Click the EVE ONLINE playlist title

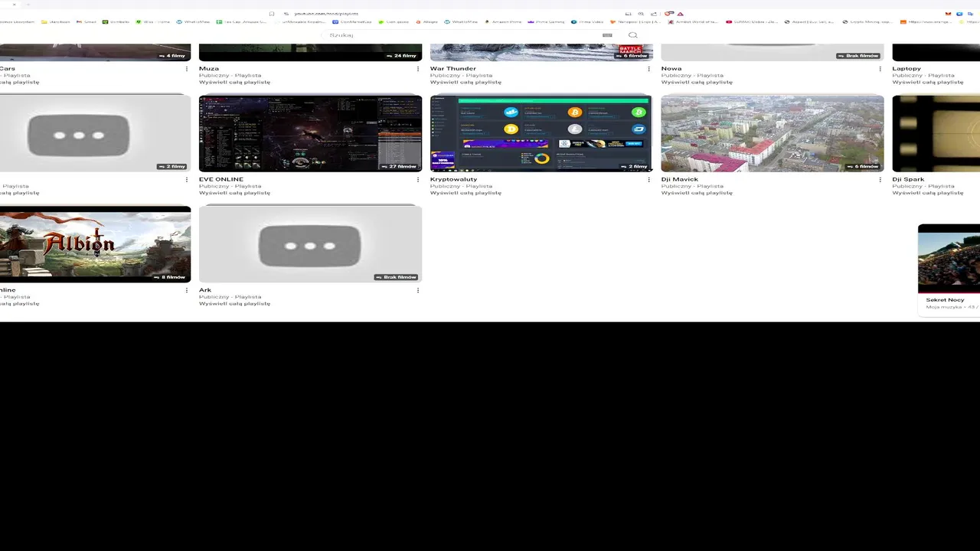(x=221, y=180)
